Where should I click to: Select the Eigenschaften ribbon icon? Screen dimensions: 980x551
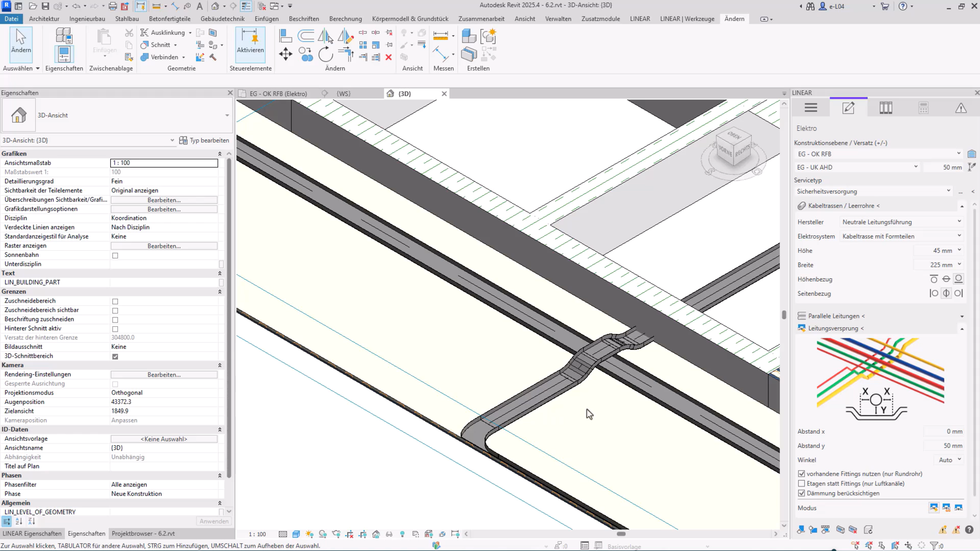point(64,54)
